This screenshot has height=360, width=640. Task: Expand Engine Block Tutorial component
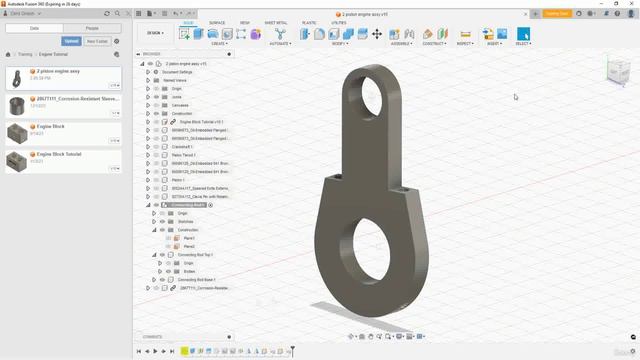148,122
